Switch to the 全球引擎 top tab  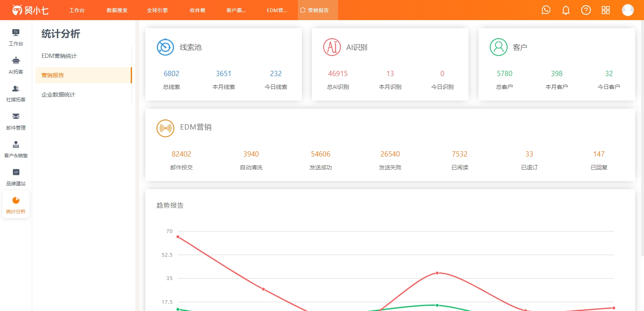(x=157, y=10)
